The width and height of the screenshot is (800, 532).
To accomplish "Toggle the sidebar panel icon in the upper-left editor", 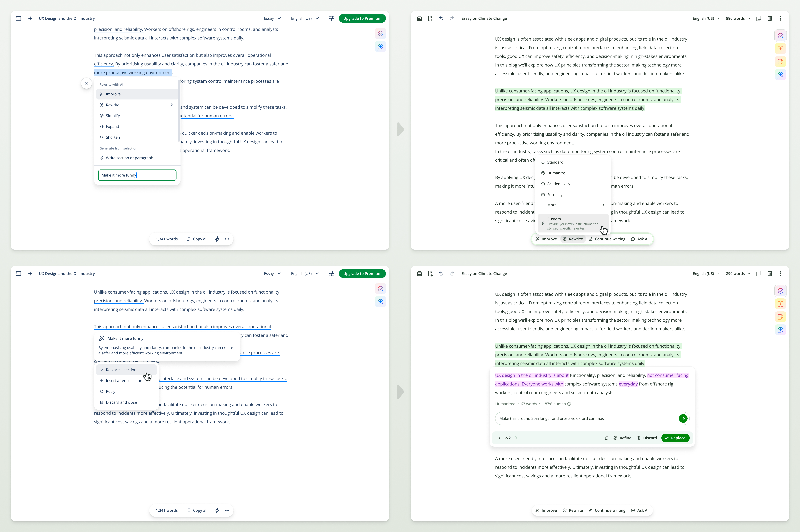I will click(18, 18).
